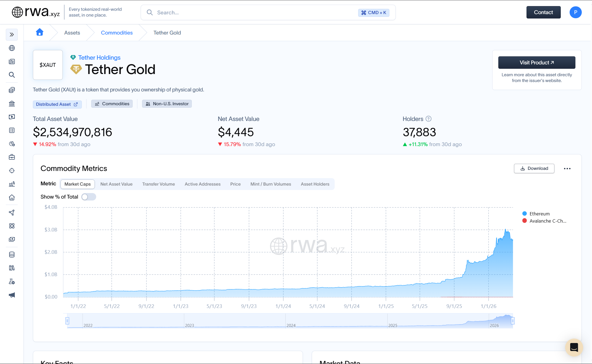Click the globe icon in sidebar
The image size is (592, 364).
tap(12, 48)
